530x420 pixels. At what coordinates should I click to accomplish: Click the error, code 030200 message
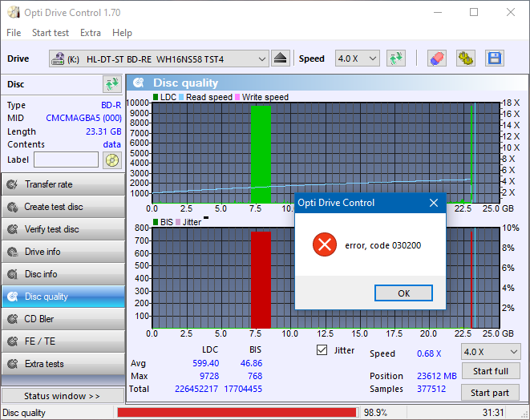click(x=383, y=245)
